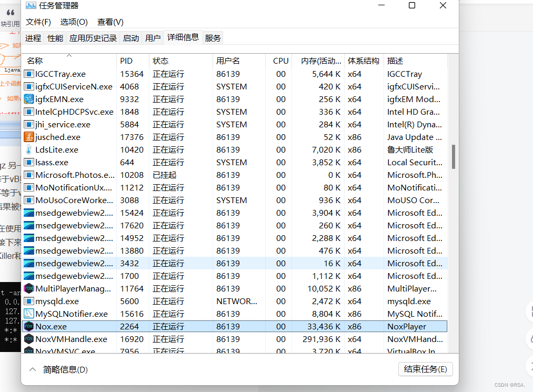Click x86 architecture of LdsLite.exe
This screenshot has height=392, width=533.
coord(354,149)
